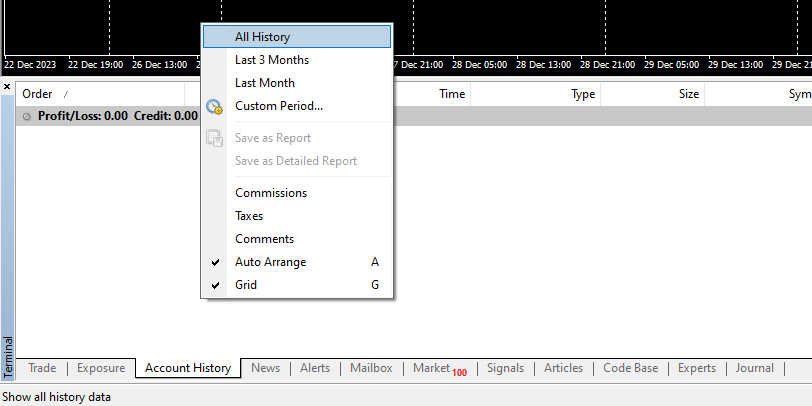812x406 pixels.
Task: Click the Custom Period clock icon
Action: pos(214,106)
